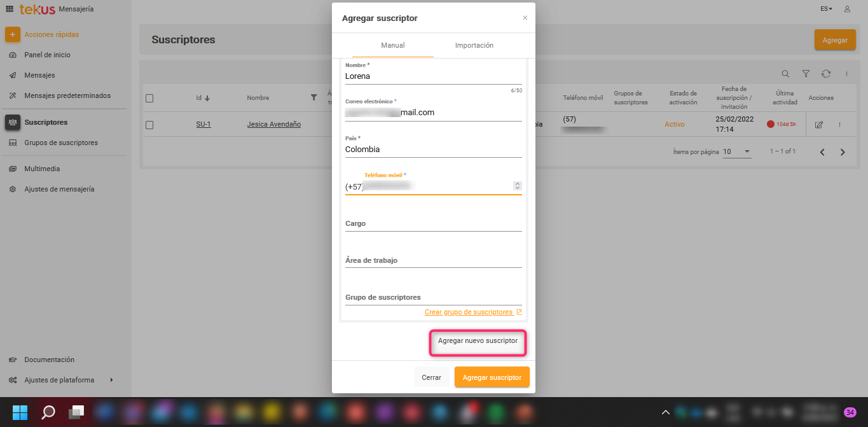This screenshot has height=427, width=868.
Task: Open the apps grid menu icon
Action: coord(10,9)
